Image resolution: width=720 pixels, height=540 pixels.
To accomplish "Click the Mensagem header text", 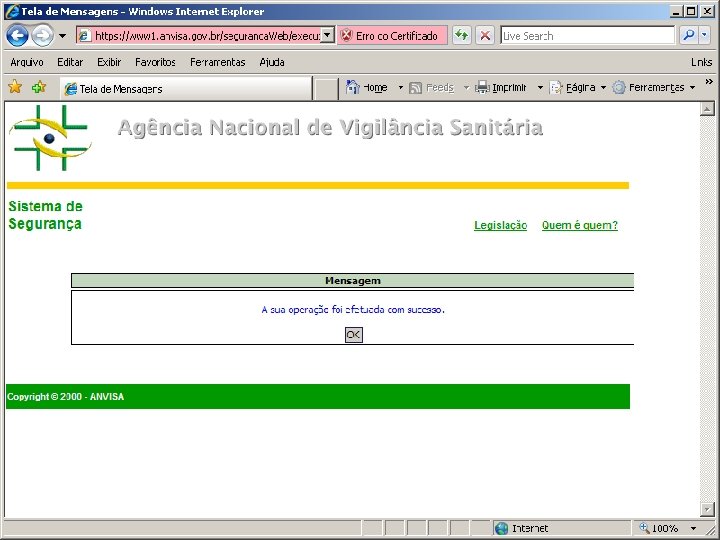I will [x=353, y=281].
